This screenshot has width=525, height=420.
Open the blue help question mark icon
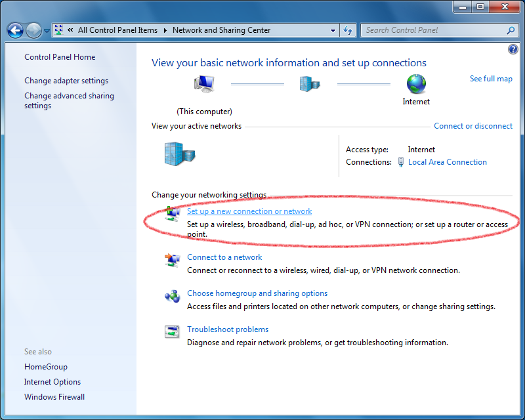(513, 50)
